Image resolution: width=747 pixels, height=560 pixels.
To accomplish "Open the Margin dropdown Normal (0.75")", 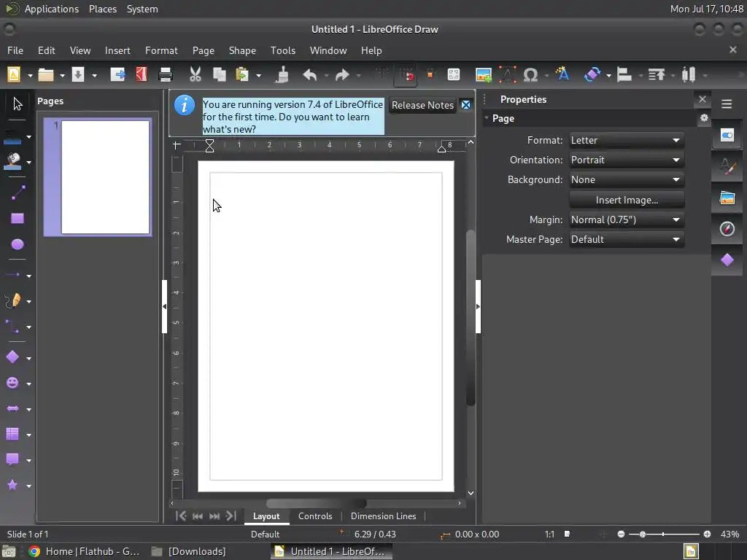I will (x=627, y=220).
